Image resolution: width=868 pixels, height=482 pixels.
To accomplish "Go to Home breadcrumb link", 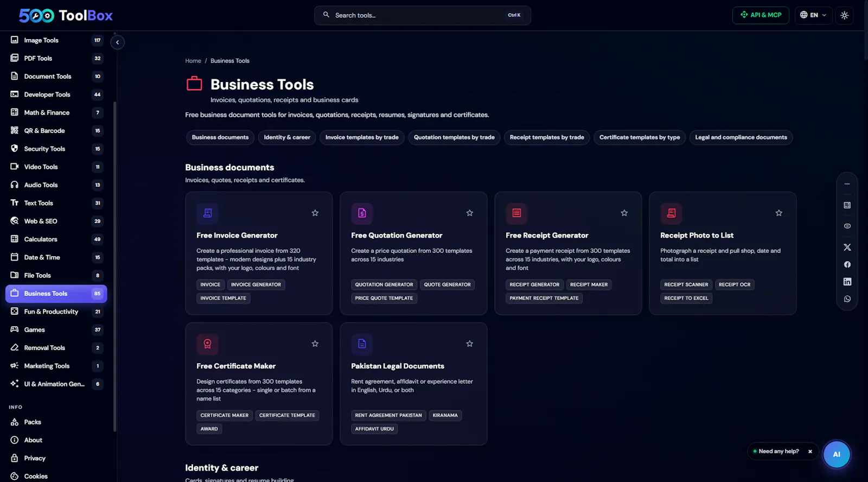I will [x=193, y=61].
